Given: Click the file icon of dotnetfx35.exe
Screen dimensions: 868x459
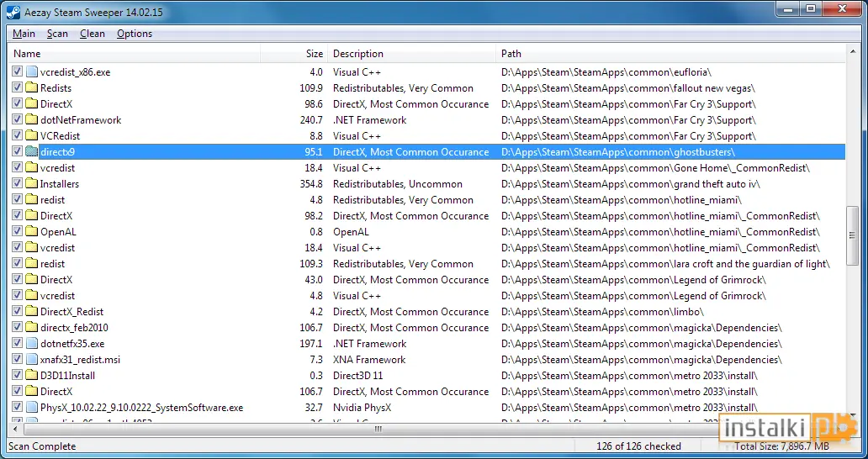Looking at the screenshot, I should coord(32,344).
